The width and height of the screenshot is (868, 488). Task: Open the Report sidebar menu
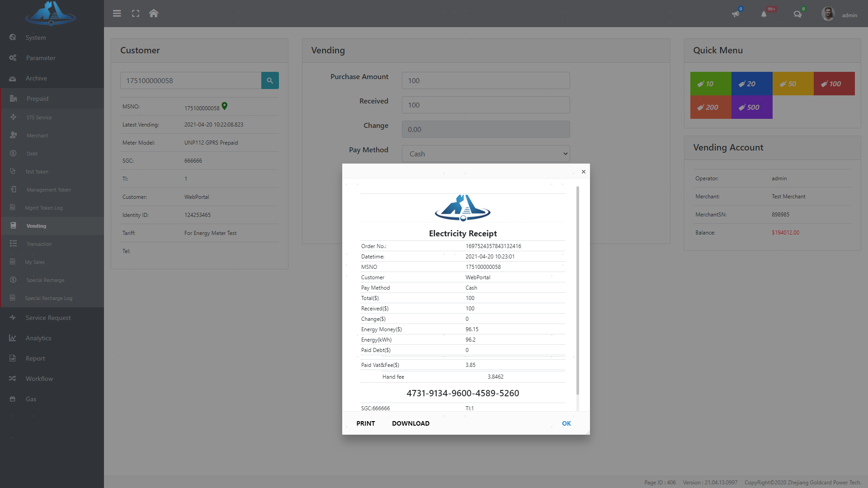(35, 358)
